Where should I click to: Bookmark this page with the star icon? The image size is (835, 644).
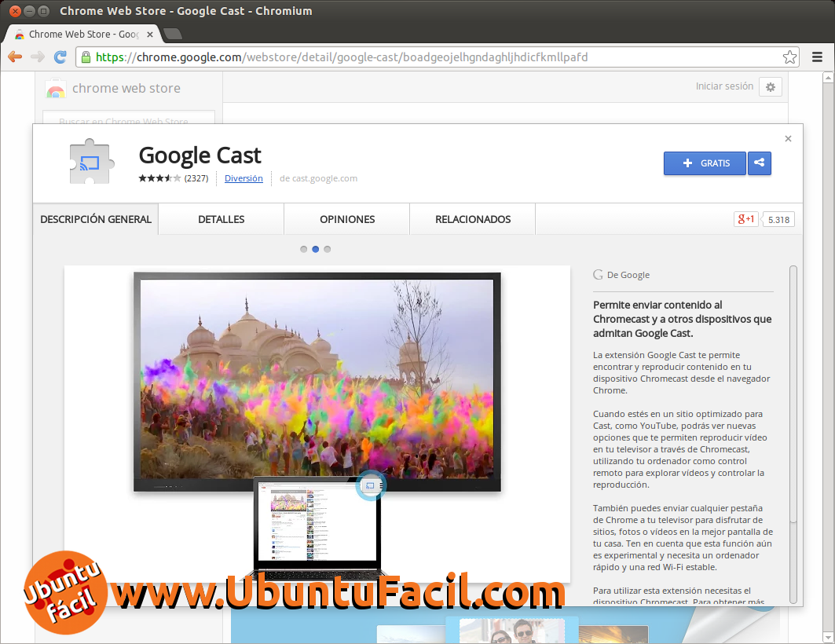coord(789,57)
